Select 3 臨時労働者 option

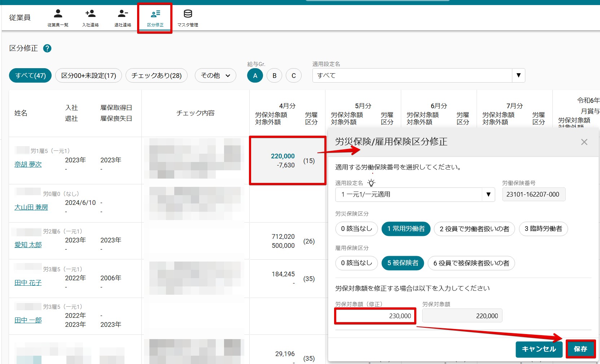(543, 229)
